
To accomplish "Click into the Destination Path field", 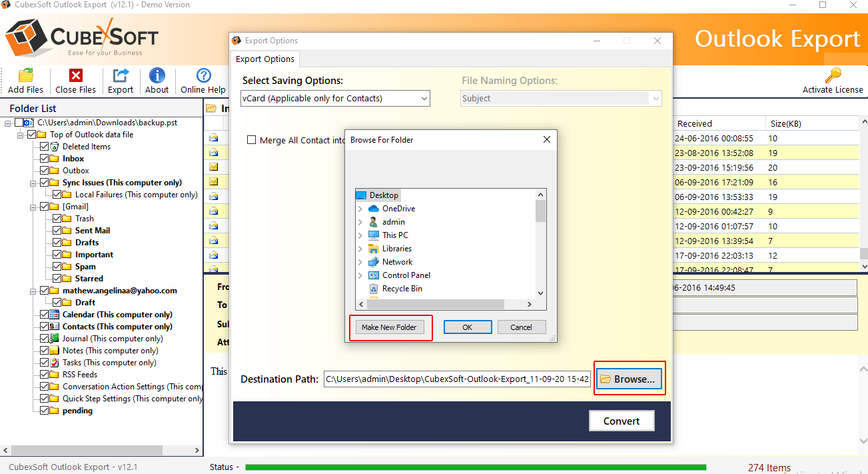I will click(458, 379).
